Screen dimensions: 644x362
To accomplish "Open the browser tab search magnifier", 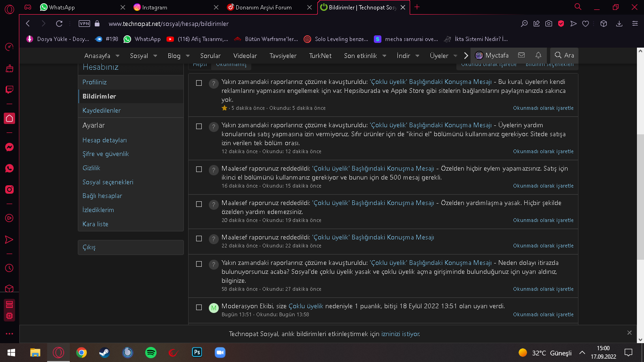I will tap(578, 7).
